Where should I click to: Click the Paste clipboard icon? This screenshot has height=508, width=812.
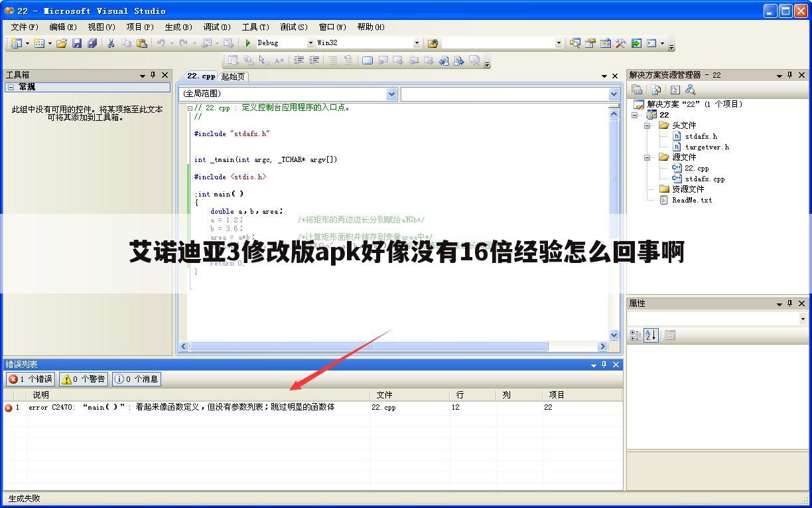pos(141,43)
